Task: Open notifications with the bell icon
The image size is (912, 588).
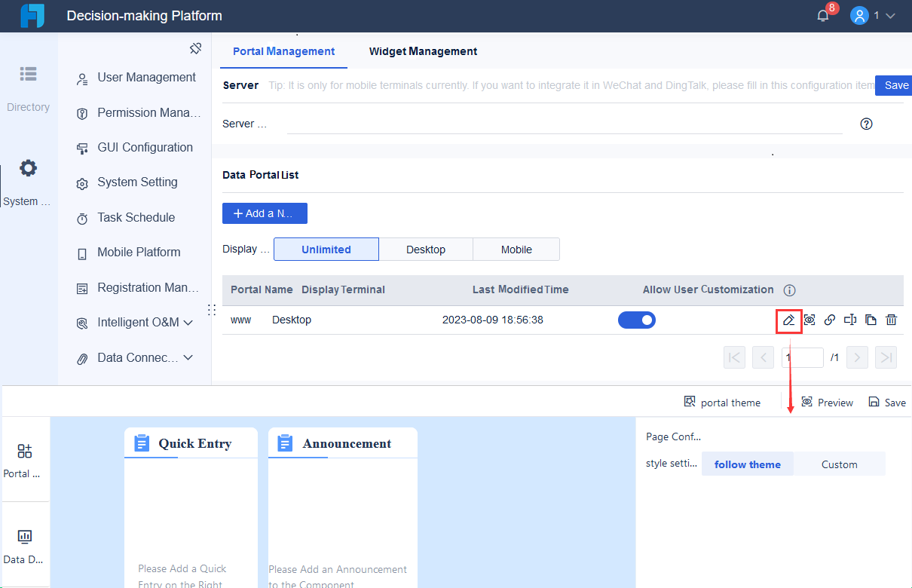Action: coord(822,15)
